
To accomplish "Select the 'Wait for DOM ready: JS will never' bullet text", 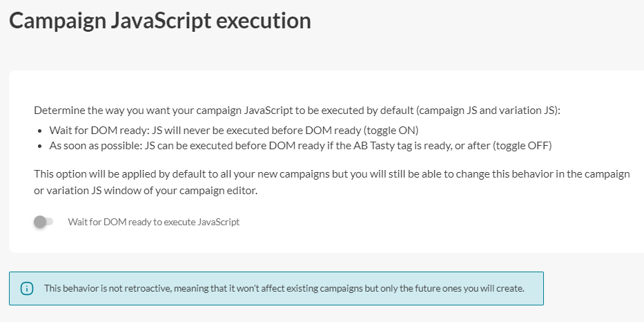I will pyautogui.click(x=234, y=131).
